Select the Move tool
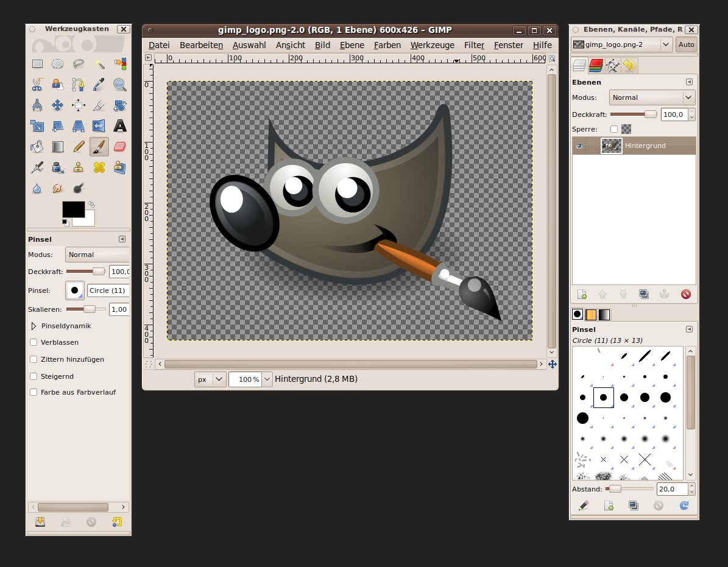 (58, 105)
